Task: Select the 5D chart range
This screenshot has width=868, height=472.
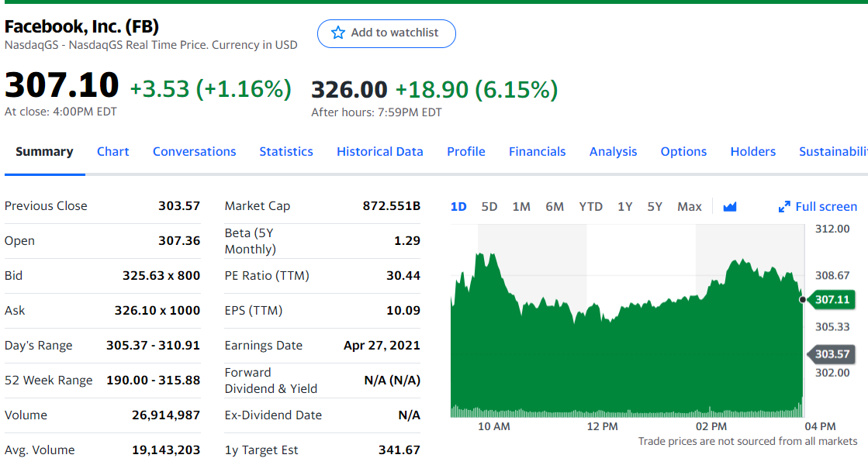Action: click(x=489, y=207)
